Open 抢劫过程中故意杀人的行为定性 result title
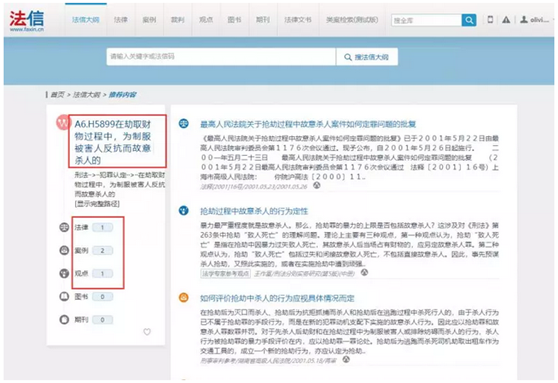Screen dimensions: 558x383 254,211
